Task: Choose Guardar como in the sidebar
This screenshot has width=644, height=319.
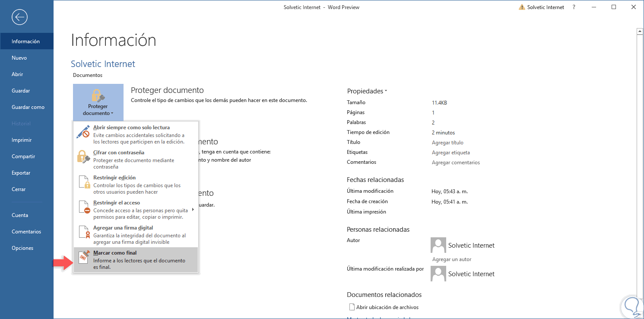Action: [x=27, y=107]
